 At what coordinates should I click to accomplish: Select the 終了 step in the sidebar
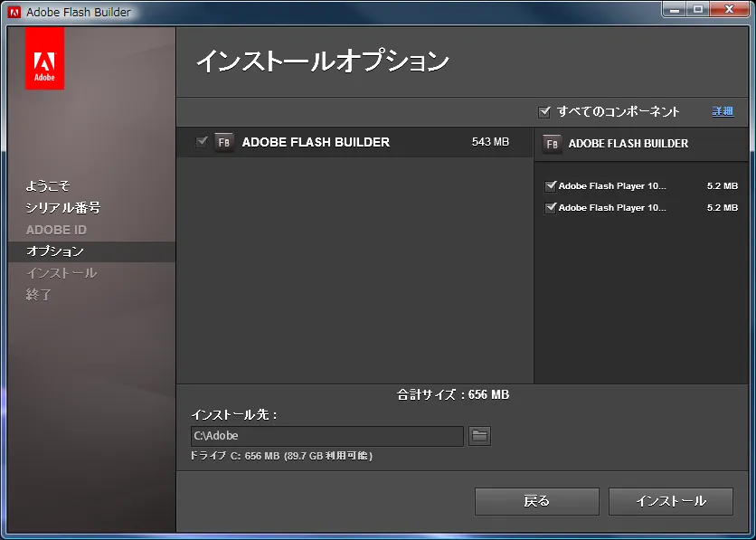(x=39, y=295)
